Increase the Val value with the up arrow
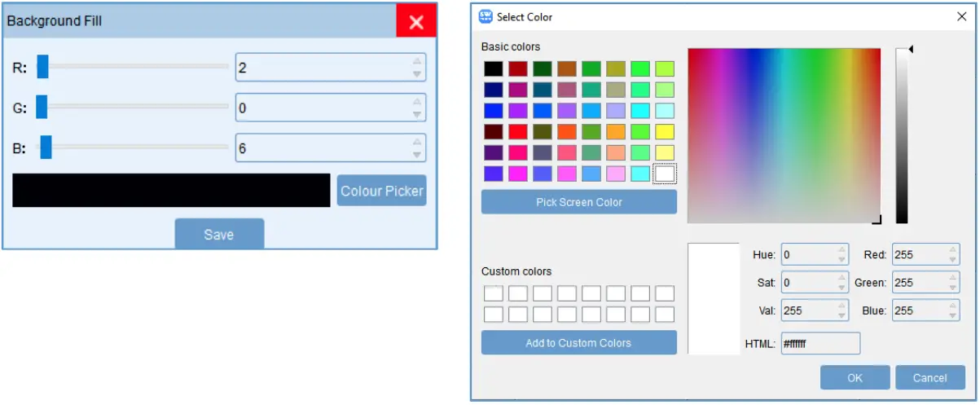Screen dimensions: 980x405 click(842, 306)
